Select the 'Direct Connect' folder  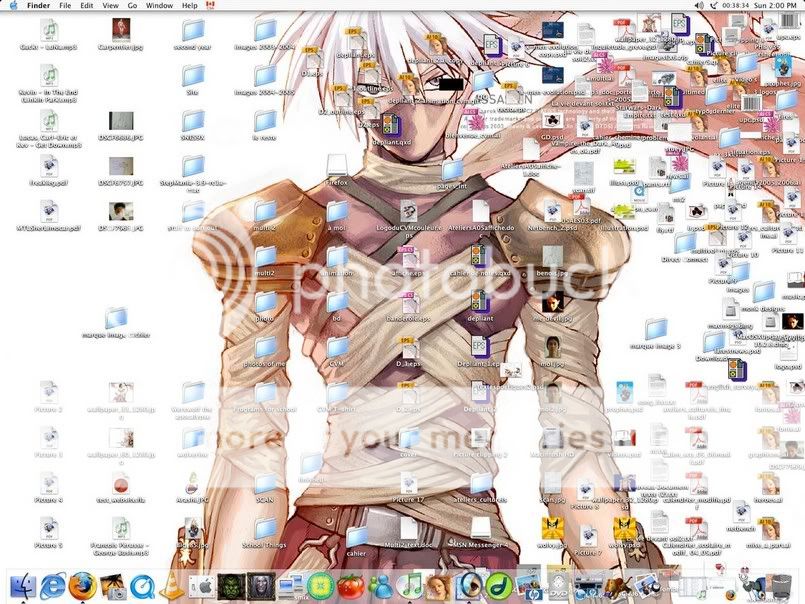[685, 242]
